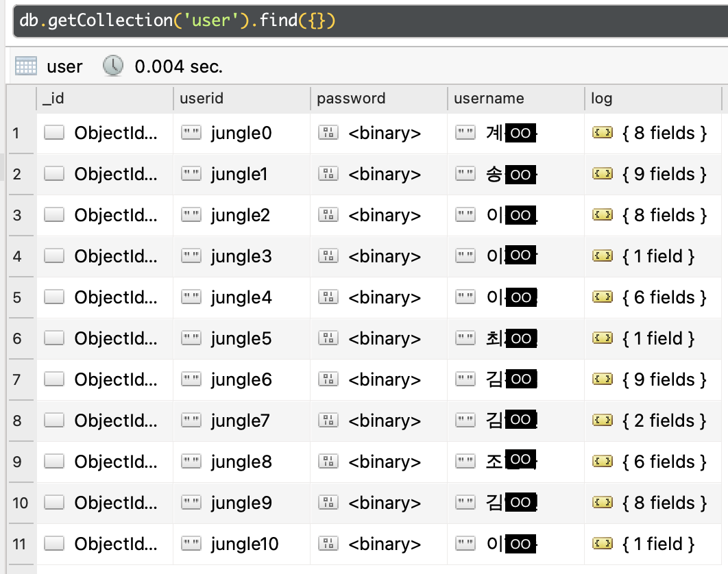This screenshot has height=574, width=728.
Task: Expand { 2 fields } log for jungle7
Action: [x=664, y=421]
